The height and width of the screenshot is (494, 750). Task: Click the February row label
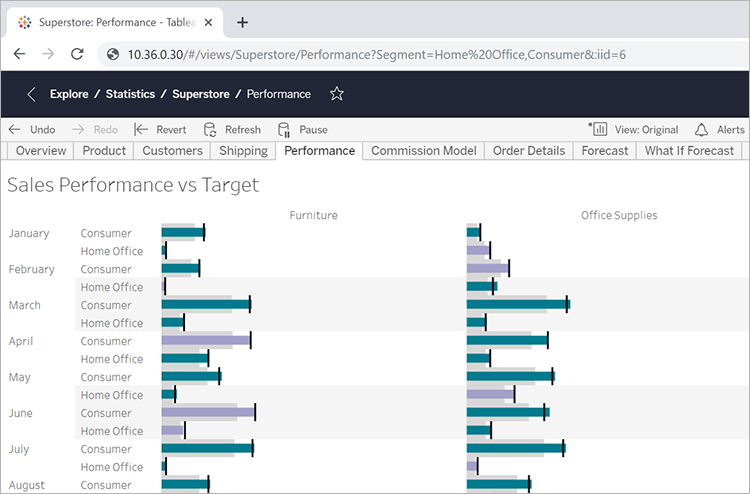coord(32,269)
